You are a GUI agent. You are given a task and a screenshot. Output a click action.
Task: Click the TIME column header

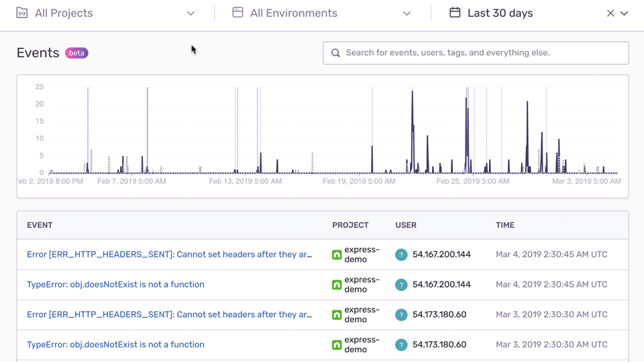point(505,225)
